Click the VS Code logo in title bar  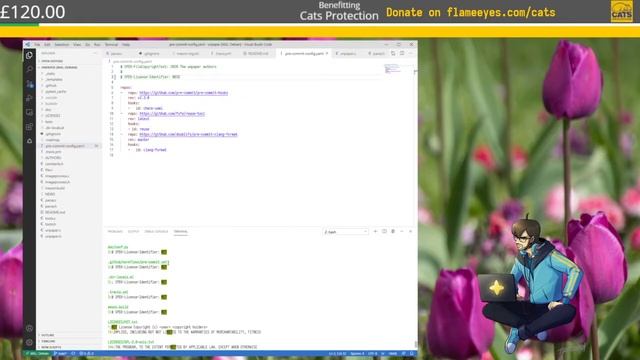28,44
